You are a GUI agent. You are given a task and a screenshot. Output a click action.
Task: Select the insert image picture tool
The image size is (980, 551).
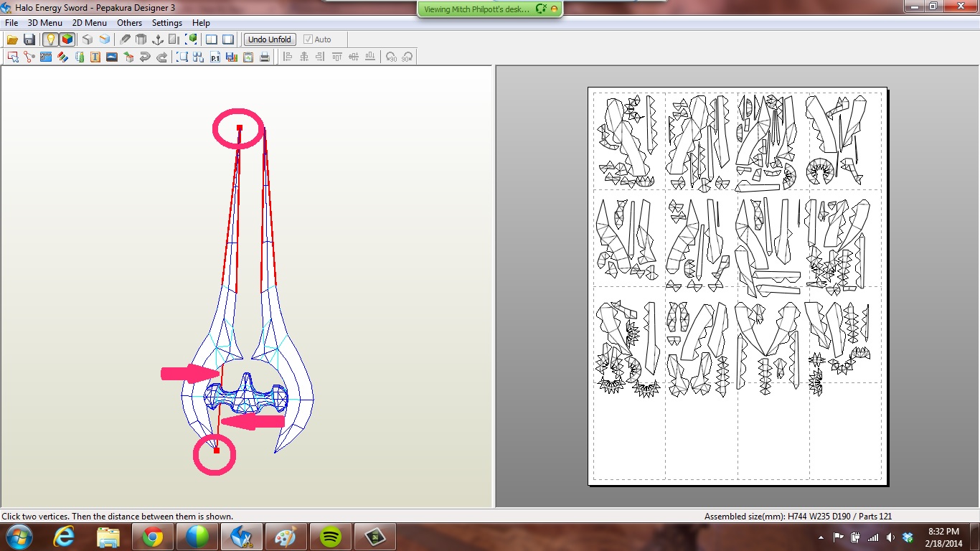pos(112,57)
